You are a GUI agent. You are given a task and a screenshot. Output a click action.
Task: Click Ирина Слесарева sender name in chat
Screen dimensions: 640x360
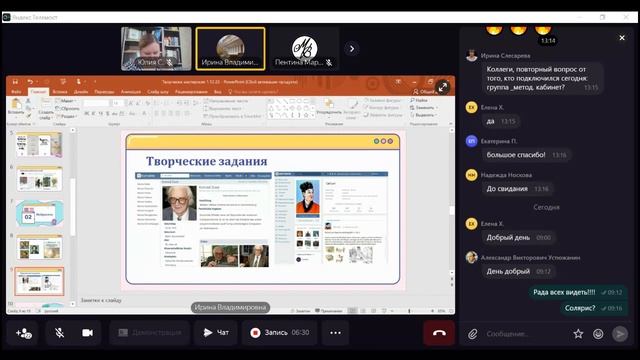505,56
